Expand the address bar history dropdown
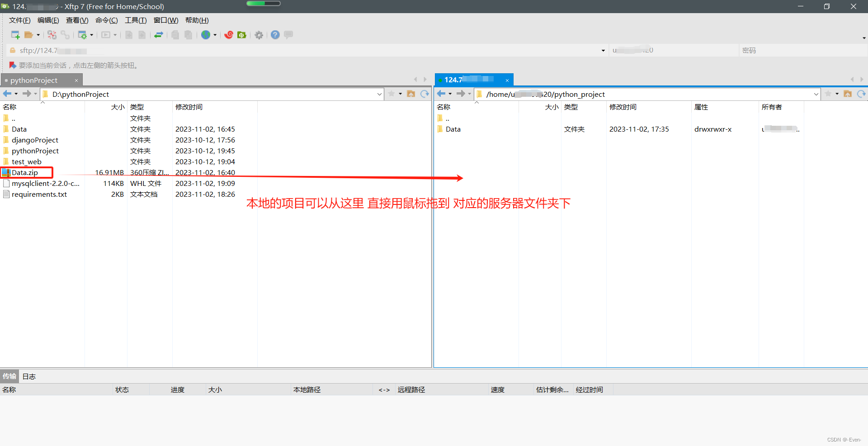This screenshot has width=868, height=446. click(x=603, y=51)
